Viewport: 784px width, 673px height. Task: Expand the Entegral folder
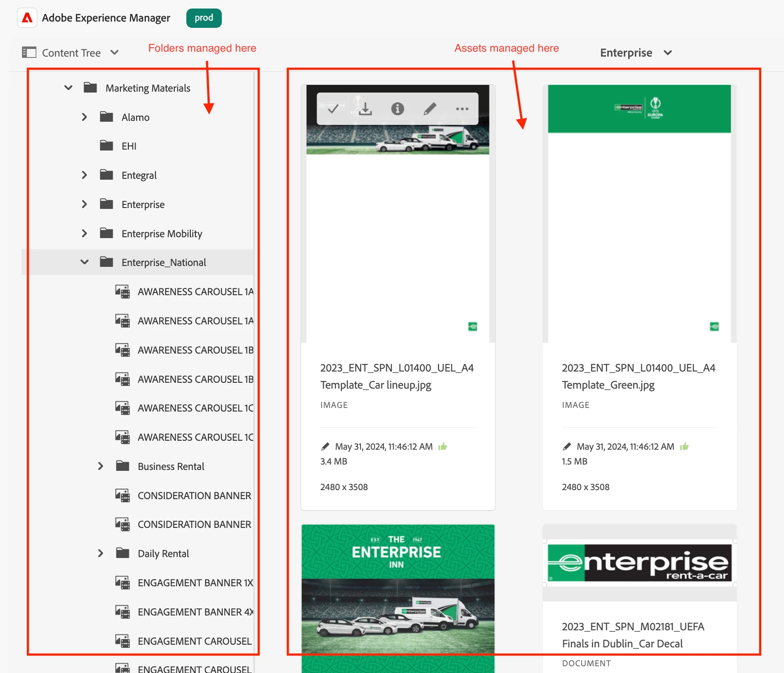click(x=84, y=175)
